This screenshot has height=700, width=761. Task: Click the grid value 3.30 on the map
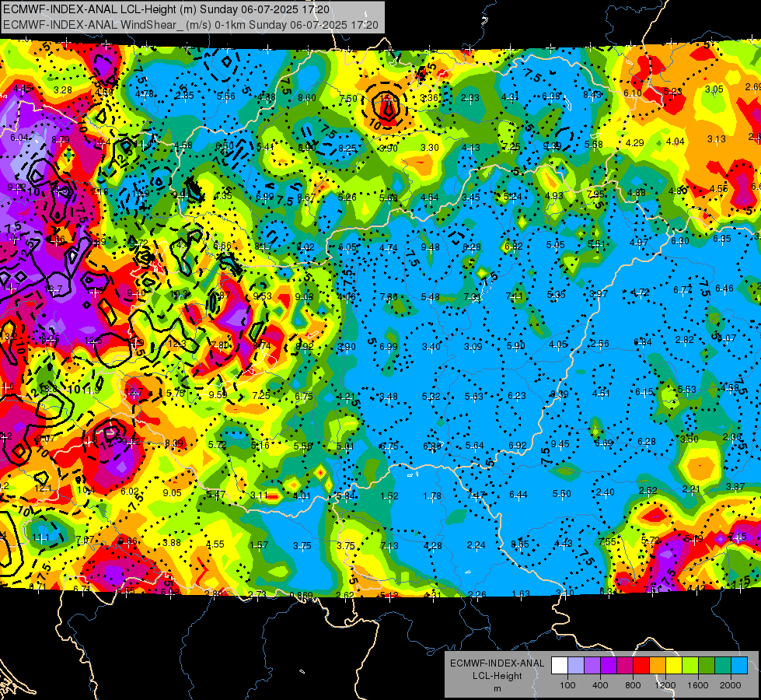click(430, 148)
